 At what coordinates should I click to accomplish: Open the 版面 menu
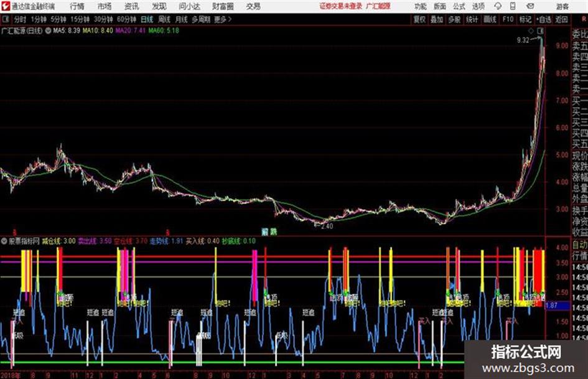coord(439,6)
